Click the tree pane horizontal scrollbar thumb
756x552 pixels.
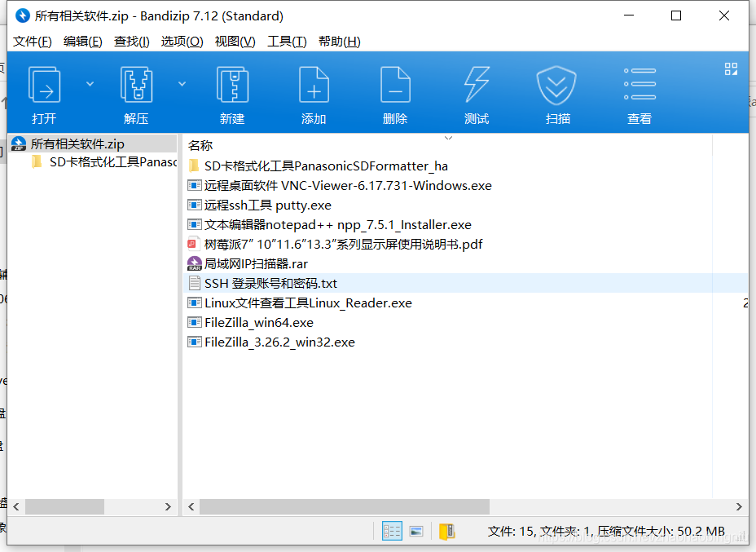(64, 506)
